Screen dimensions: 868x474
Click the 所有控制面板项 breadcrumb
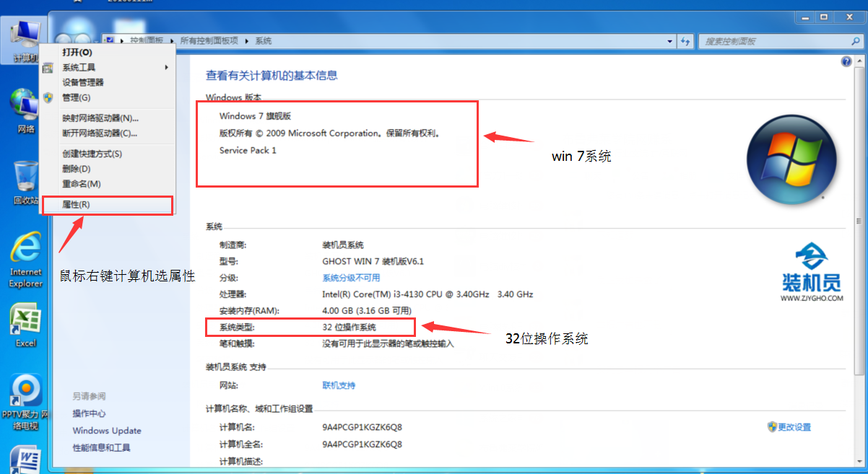pos(209,41)
